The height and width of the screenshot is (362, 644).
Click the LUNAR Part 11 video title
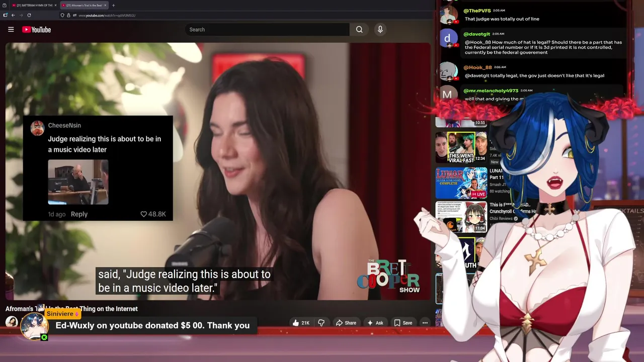click(497, 174)
